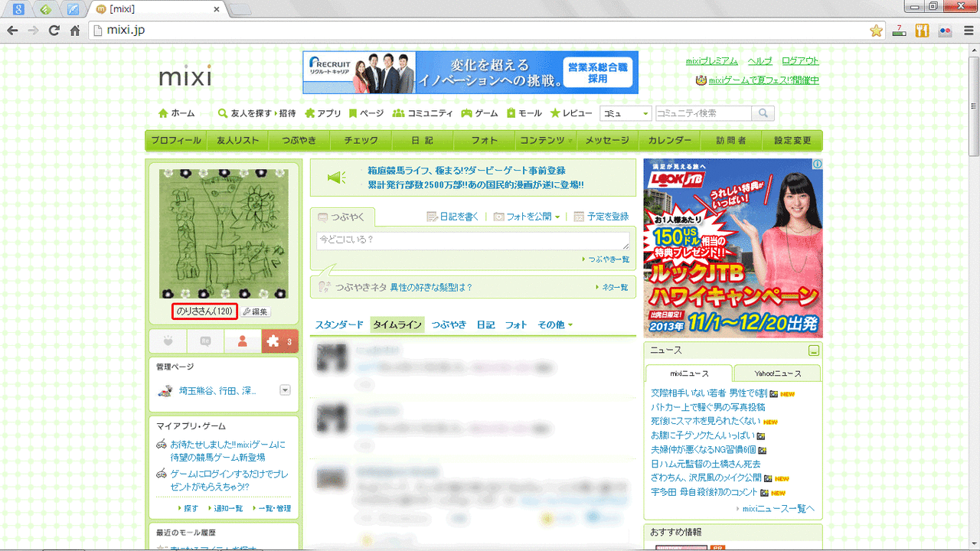Open プロフィール in green nav bar
This screenshot has height=551, width=980.
point(176,141)
